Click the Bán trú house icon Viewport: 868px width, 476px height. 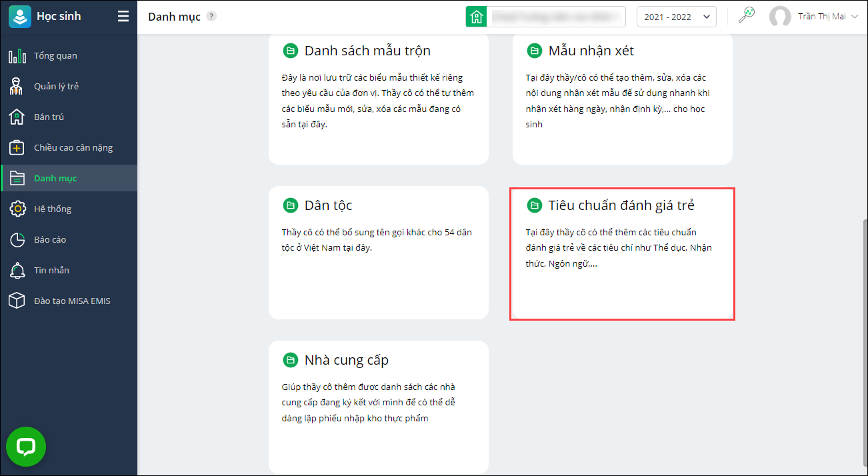[17, 117]
